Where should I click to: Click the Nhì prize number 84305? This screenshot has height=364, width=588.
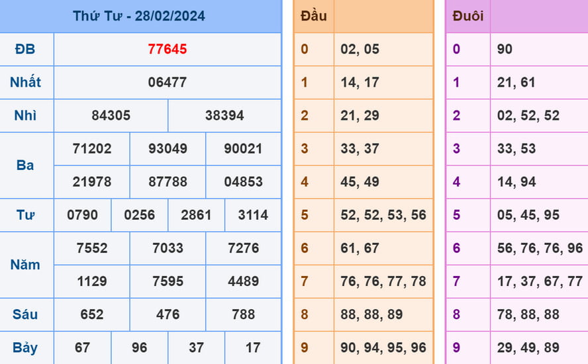[x=111, y=115]
